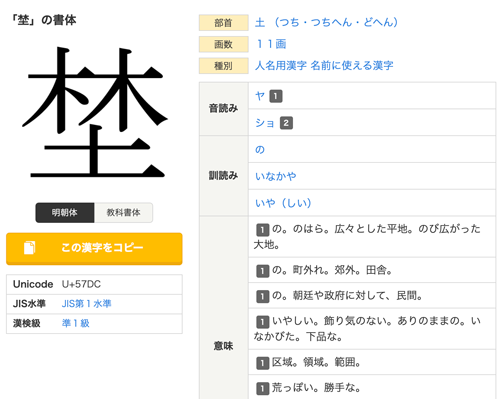The image size is (500, 399).
Task: Click the 意味 row header
Action: tap(224, 346)
